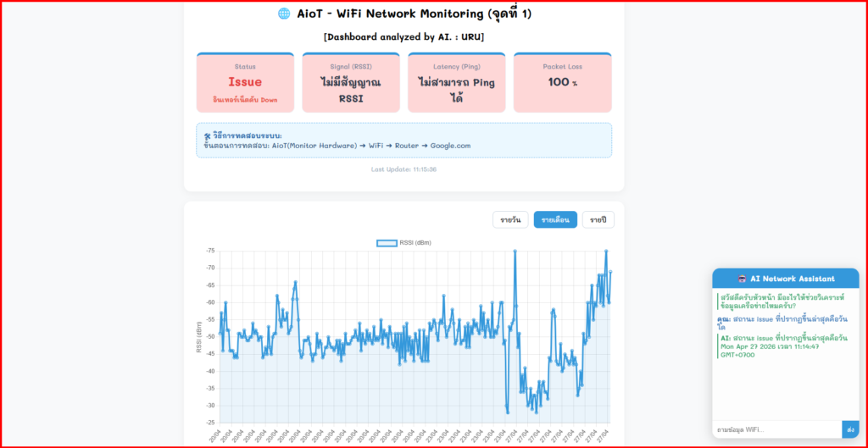The image size is (868, 448).
Task: Click the globe icon beside the dashboard title
Action: tap(284, 14)
